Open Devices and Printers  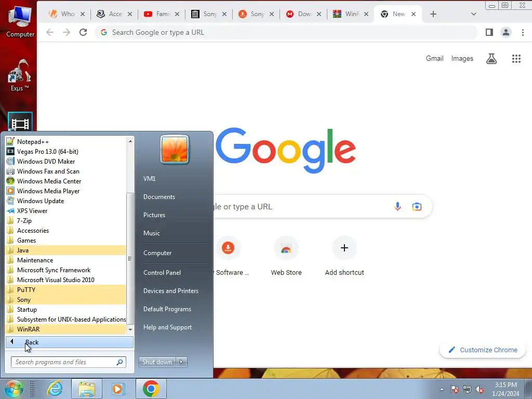click(171, 291)
